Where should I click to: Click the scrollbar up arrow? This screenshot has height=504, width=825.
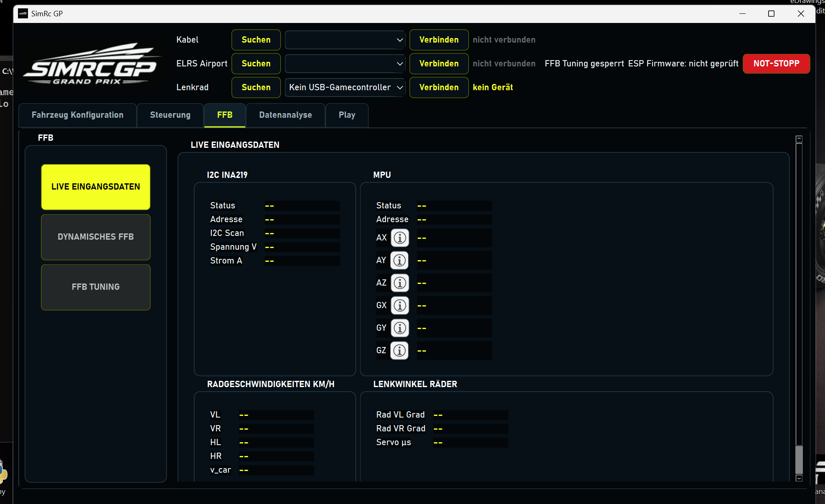799,139
